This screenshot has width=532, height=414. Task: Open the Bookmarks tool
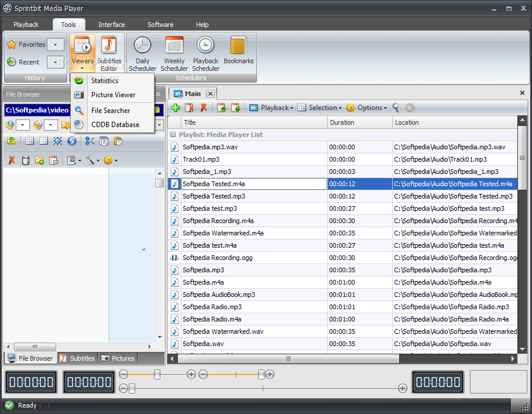point(239,50)
